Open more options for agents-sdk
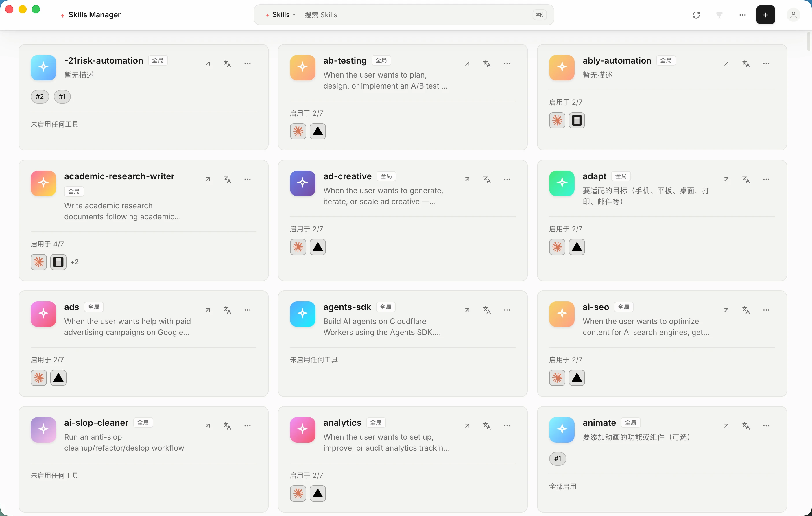 pos(507,310)
